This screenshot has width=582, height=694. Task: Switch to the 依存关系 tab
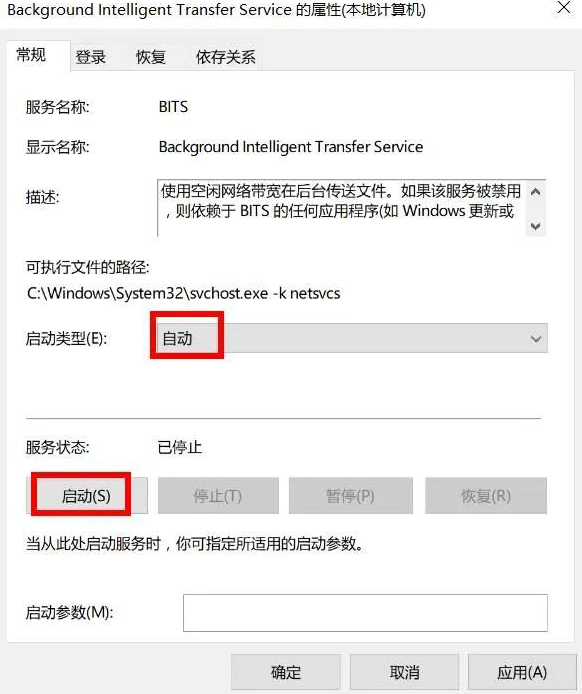226,57
